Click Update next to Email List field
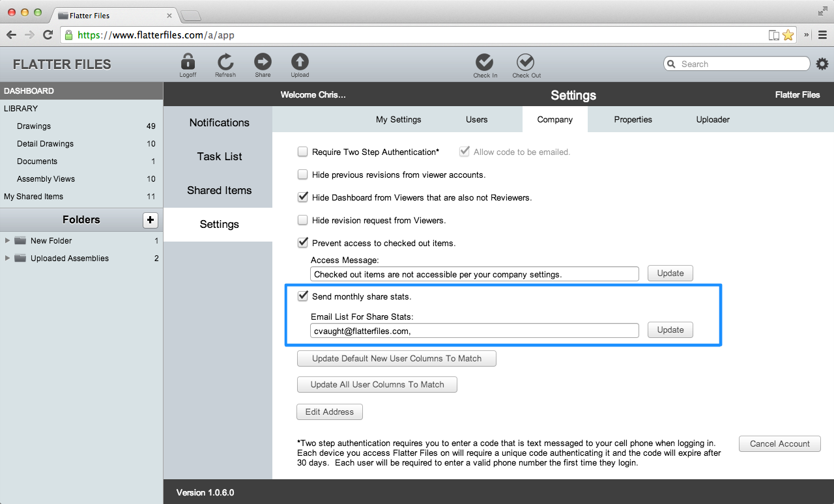The image size is (834, 504). [x=670, y=330]
